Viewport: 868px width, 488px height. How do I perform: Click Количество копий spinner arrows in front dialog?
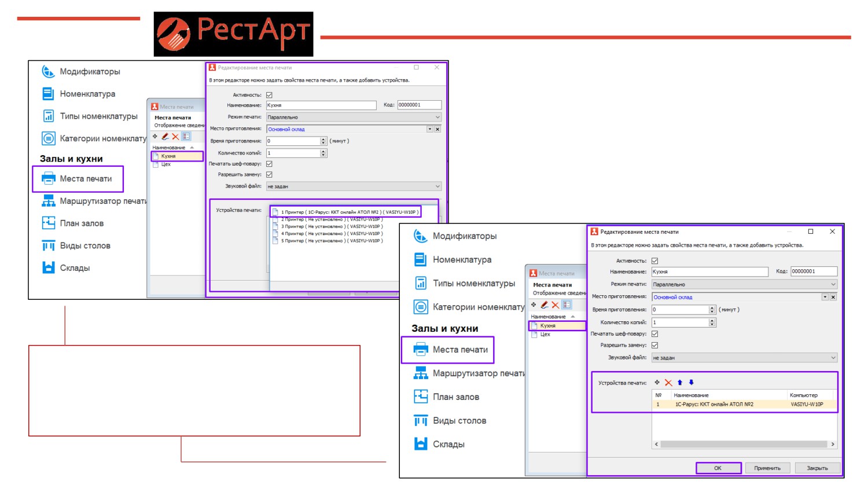(712, 322)
